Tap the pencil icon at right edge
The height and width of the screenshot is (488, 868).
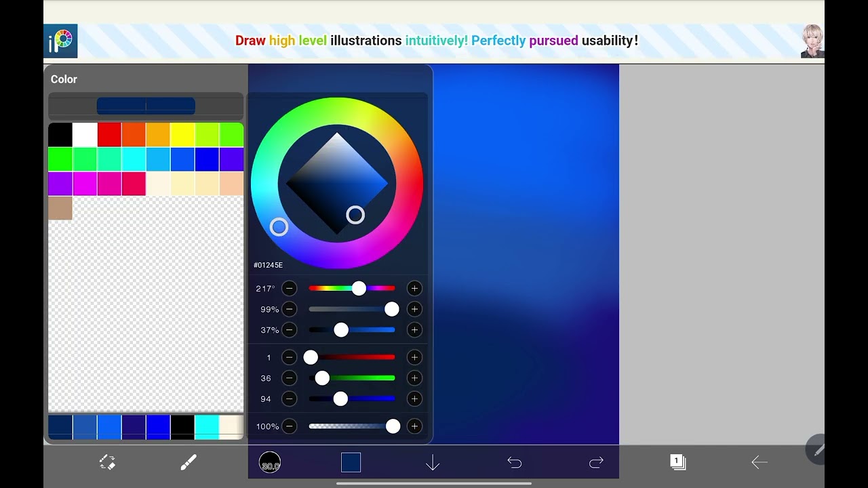pyautogui.click(x=816, y=449)
